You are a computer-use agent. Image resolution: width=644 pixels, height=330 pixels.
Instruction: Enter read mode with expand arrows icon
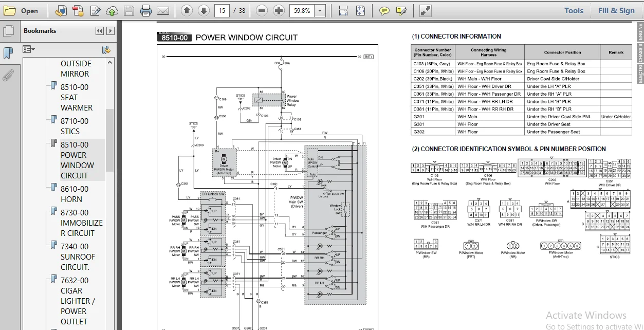pos(425,10)
